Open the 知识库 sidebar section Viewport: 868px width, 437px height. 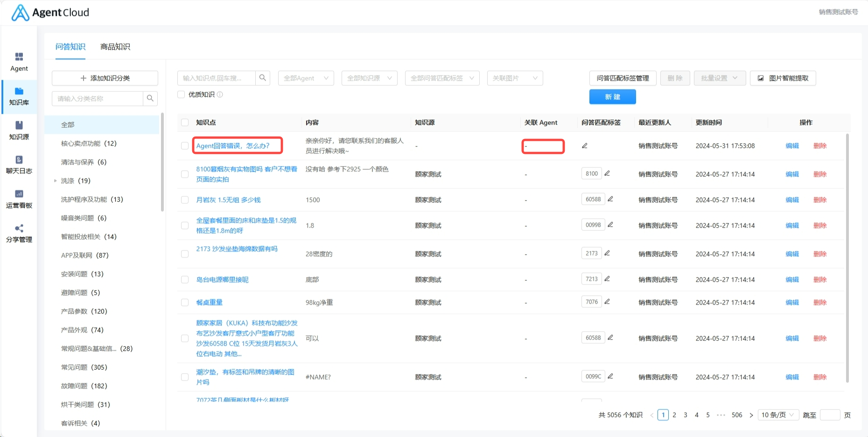point(19,97)
